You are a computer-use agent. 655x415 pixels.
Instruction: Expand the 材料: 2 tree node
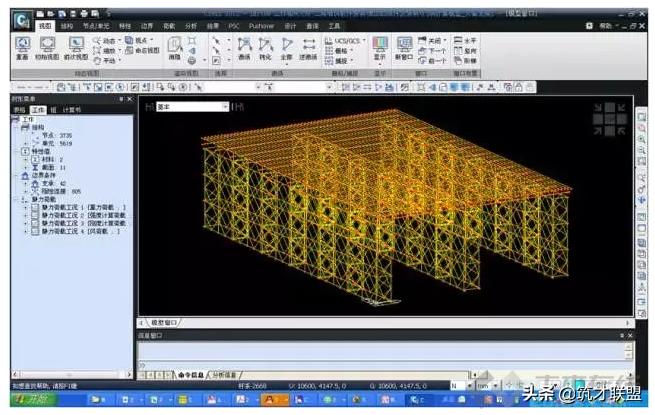click(26, 159)
